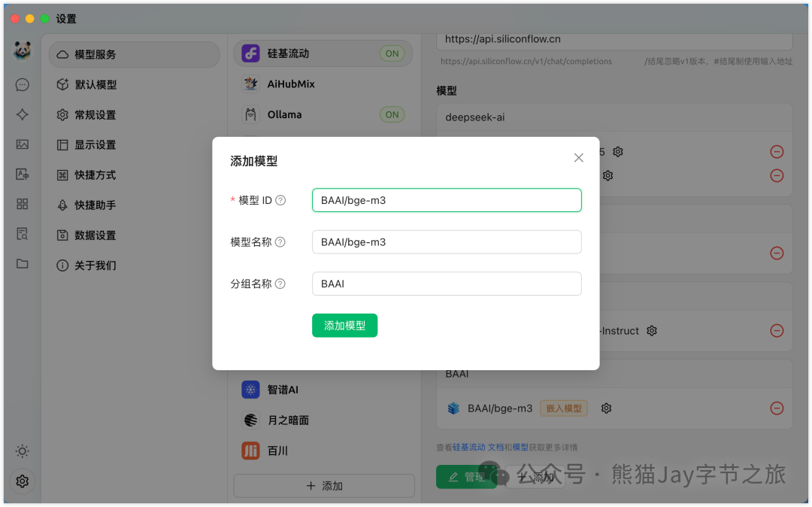Click the API address input field
Viewport: 812px width, 507px height.
click(x=615, y=41)
